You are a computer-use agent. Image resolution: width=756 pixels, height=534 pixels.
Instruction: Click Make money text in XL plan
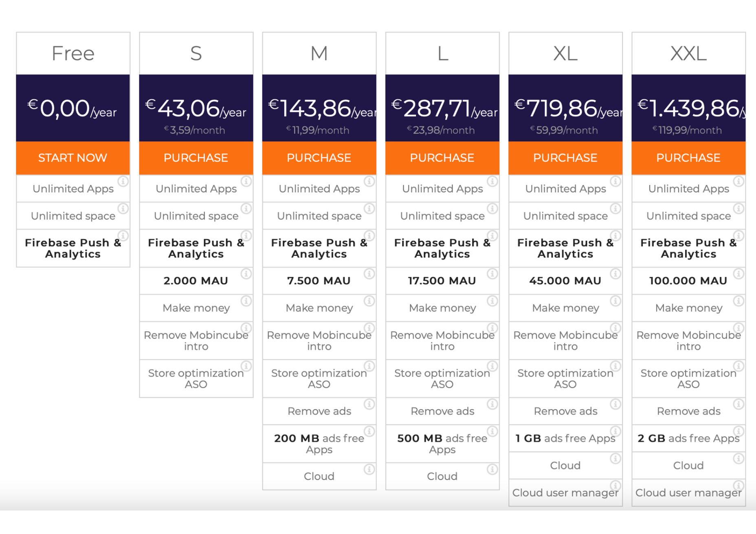click(565, 308)
